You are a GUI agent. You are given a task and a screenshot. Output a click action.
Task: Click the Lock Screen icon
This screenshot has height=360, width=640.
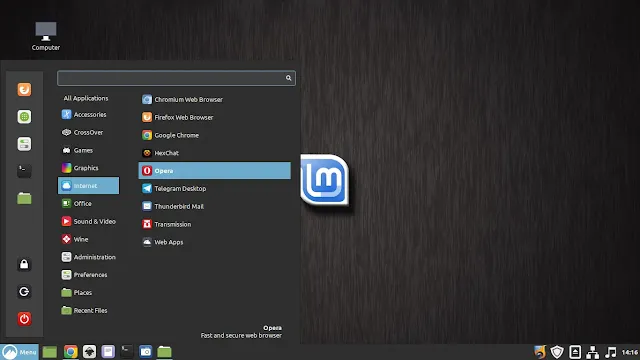tap(24, 264)
